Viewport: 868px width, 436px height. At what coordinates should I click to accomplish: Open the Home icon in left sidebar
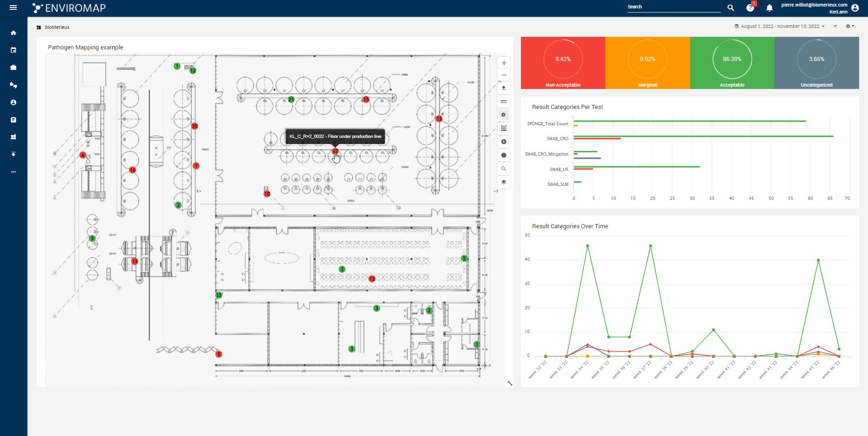14,33
